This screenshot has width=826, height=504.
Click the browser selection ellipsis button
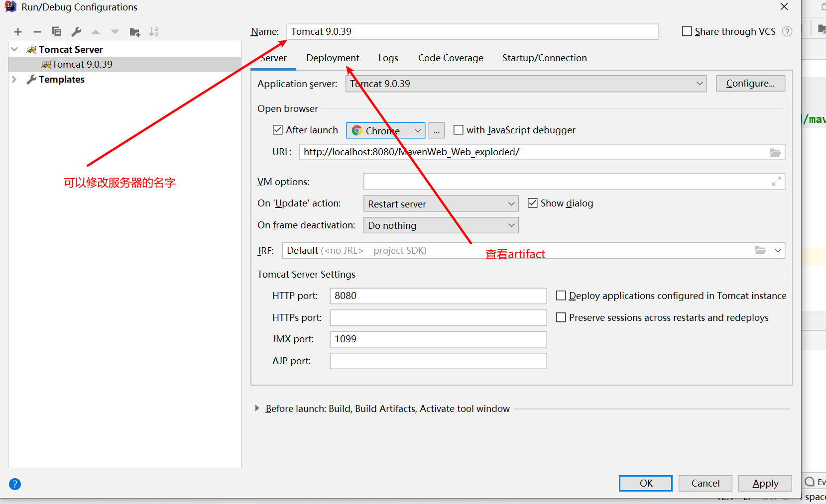click(x=437, y=130)
